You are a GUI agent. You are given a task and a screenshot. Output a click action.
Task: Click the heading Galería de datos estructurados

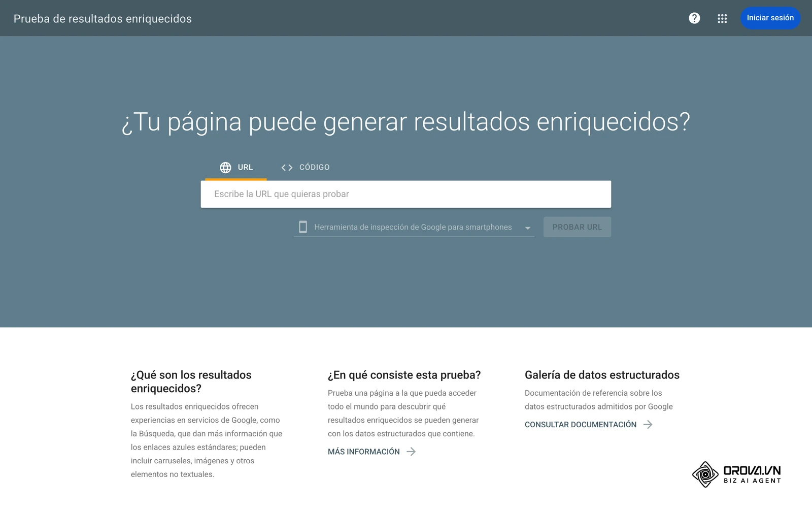(602, 375)
